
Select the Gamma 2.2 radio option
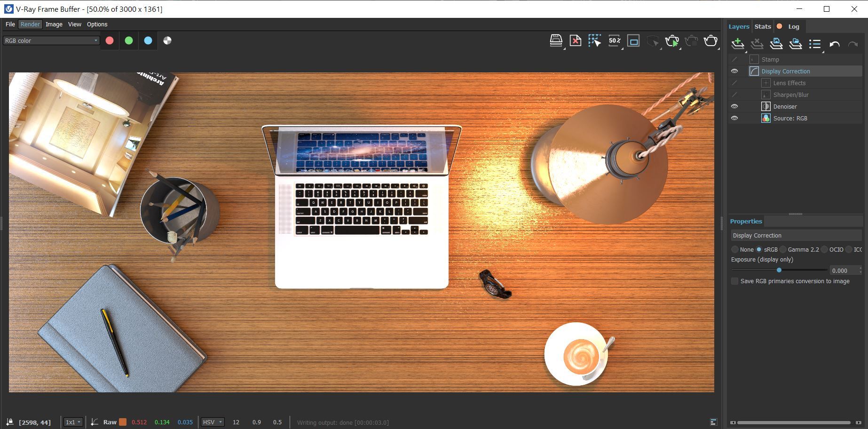[x=783, y=249]
